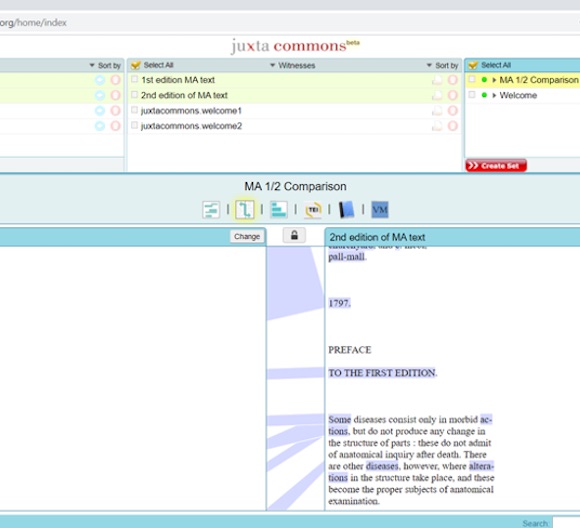Select the side-by-side view icon
Image resolution: width=580 pixels, height=528 pixels.
245,210
